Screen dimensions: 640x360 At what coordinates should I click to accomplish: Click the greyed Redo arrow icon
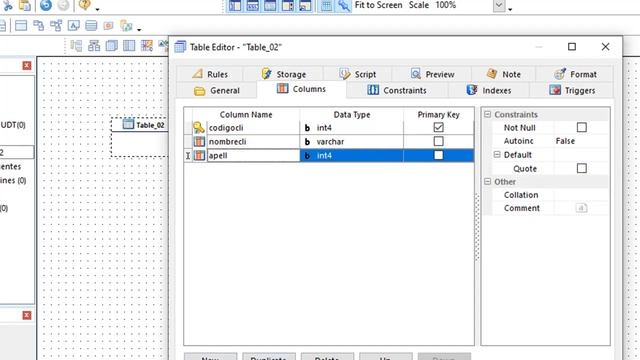[x=63, y=5]
